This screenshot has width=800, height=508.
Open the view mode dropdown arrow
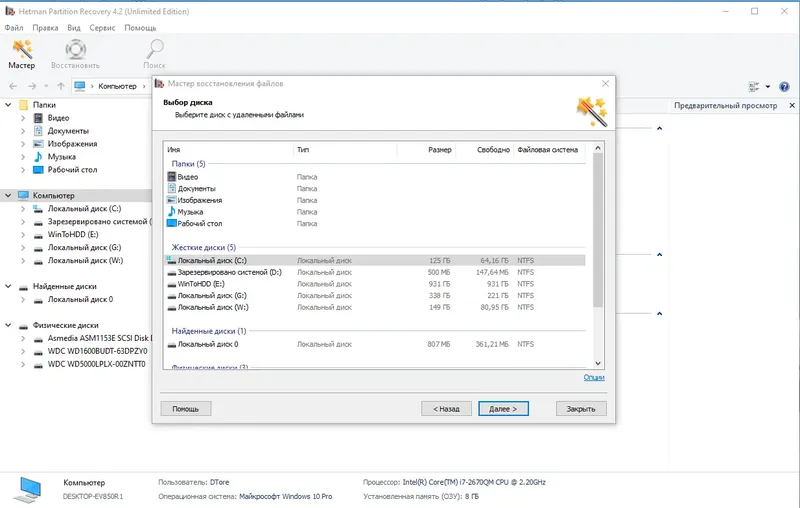point(767,87)
